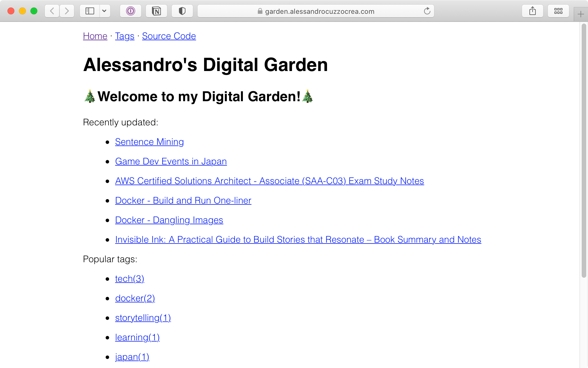This screenshot has height=368, width=588.
Task: Reload the current page
Action: pos(427,11)
